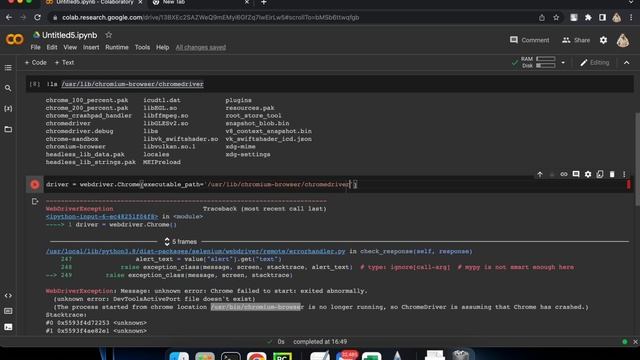The height and width of the screenshot is (360, 640).
Task: Open the Comment button
Action: click(529, 40)
